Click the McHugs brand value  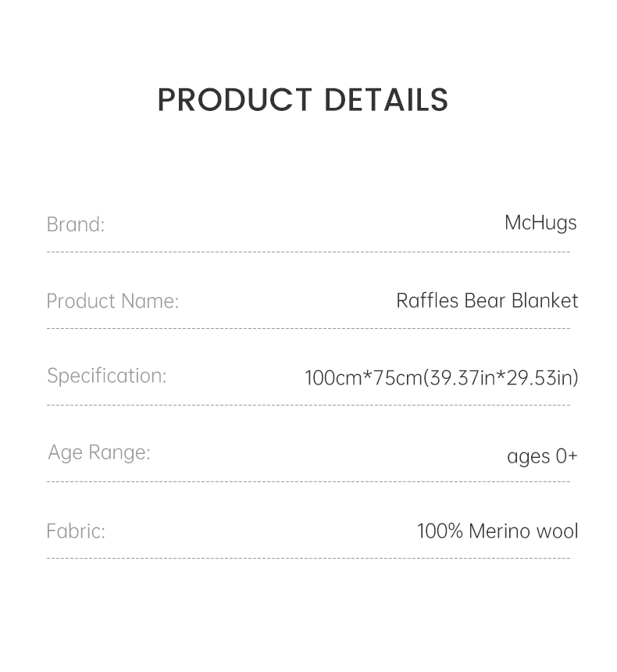540,223
